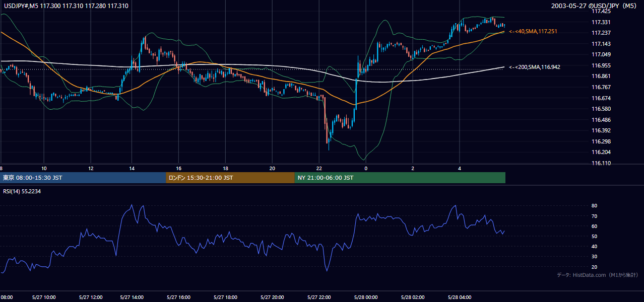Click the NY 21:00-06:00 JST session bar
This screenshot has height=302, width=644.
[400, 178]
